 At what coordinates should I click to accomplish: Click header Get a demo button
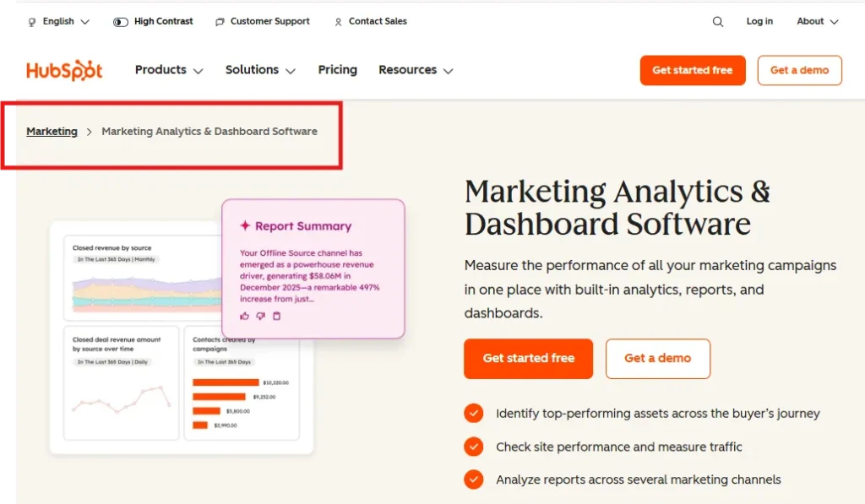coord(799,70)
